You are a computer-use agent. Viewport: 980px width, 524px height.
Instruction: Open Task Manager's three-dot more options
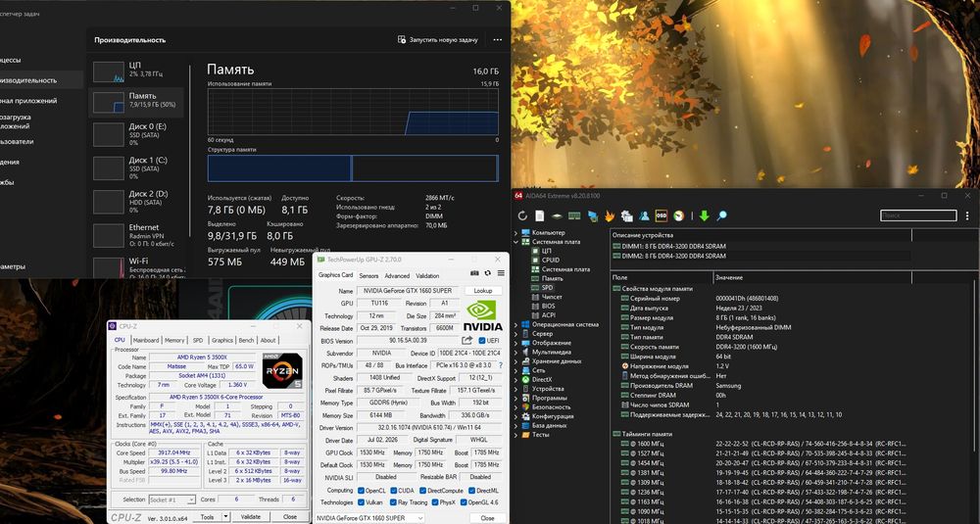pyautogui.click(x=498, y=39)
